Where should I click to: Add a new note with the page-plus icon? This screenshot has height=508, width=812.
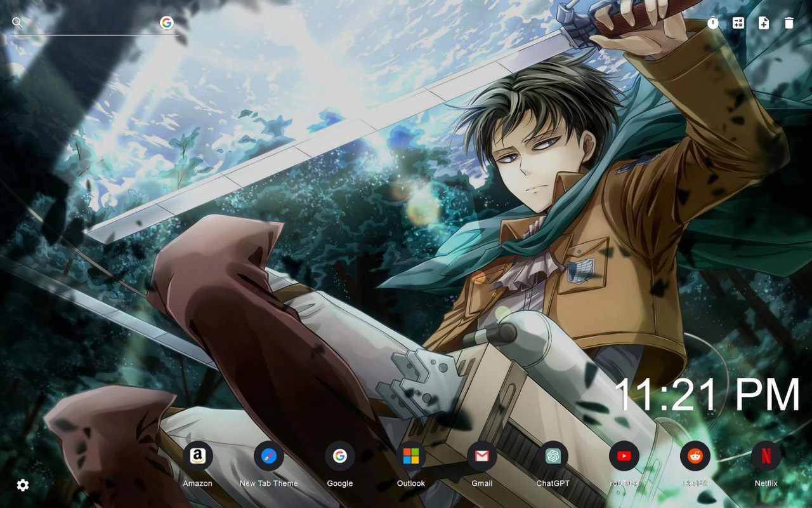point(764,23)
